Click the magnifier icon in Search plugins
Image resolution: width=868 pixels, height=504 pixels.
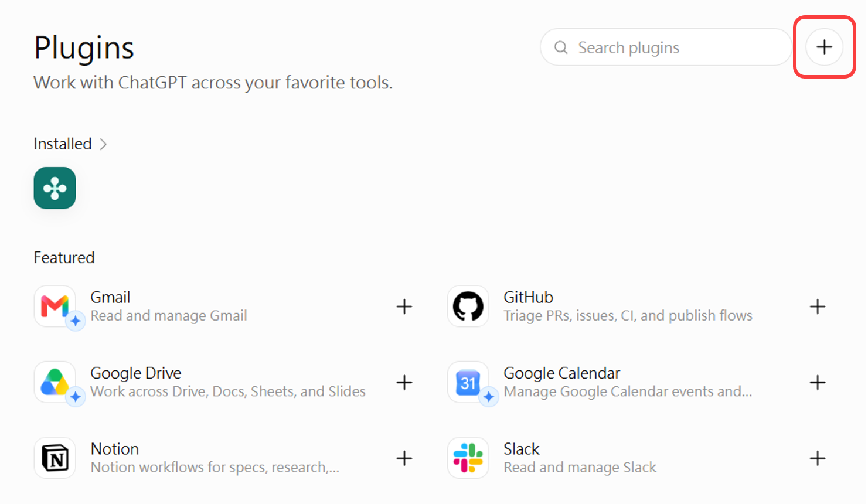(561, 47)
